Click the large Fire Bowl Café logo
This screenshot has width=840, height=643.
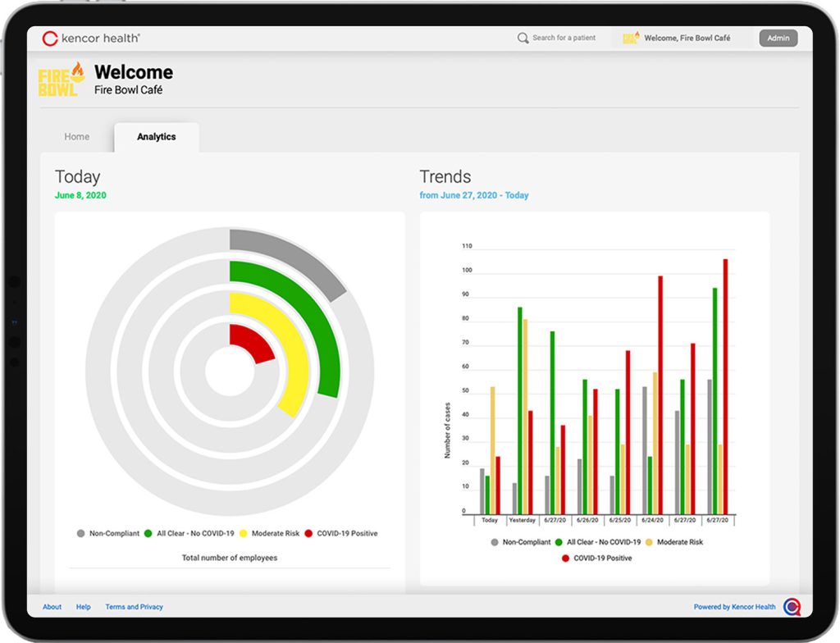(61, 80)
